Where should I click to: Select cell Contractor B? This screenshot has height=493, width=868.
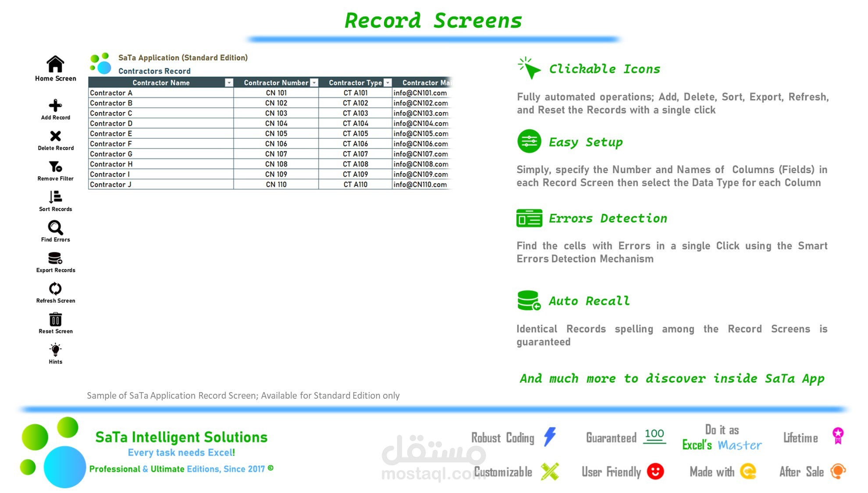[x=161, y=103]
